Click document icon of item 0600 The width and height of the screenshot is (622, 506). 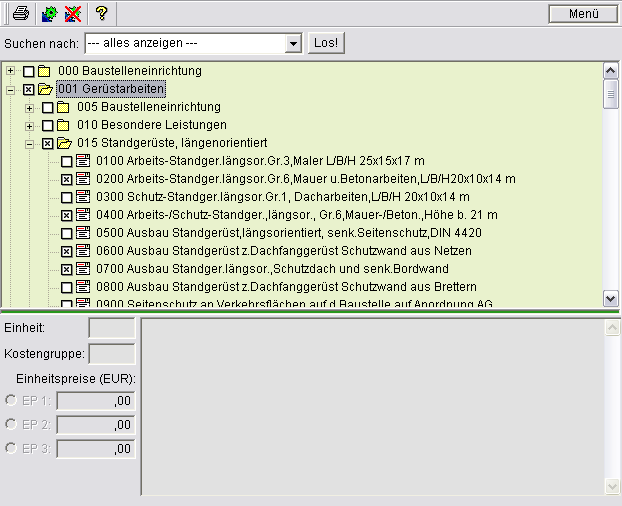[83, 251]
